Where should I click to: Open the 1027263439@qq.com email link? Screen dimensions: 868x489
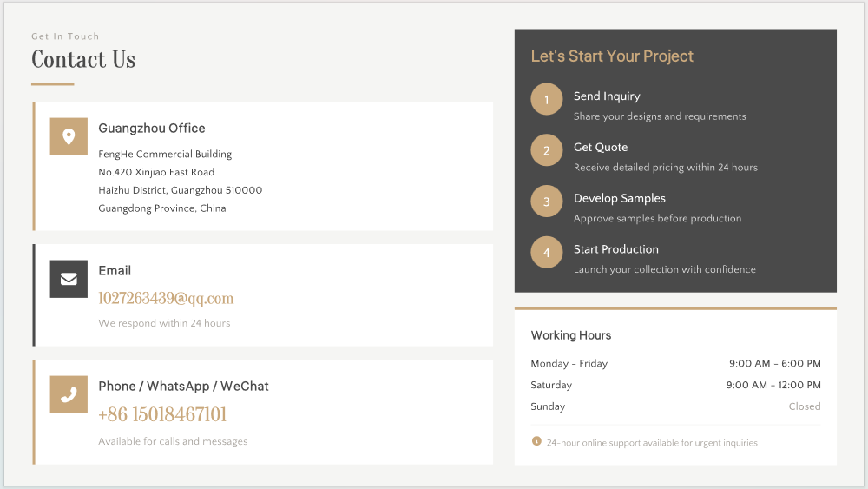pyautogui.click(x=166, y=299)
